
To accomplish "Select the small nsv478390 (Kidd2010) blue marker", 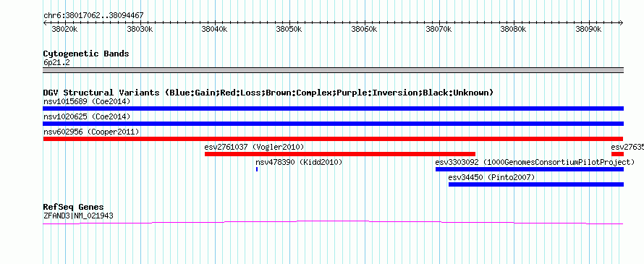I will 257,169.
